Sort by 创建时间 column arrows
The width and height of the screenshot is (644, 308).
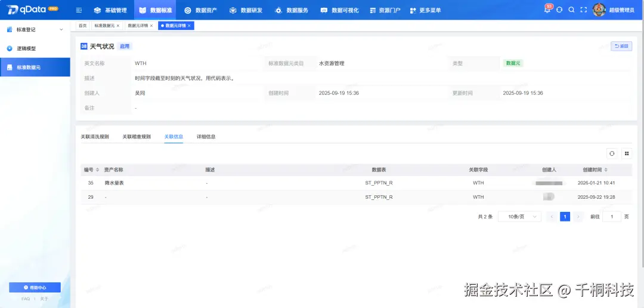(x=606, y=170)
